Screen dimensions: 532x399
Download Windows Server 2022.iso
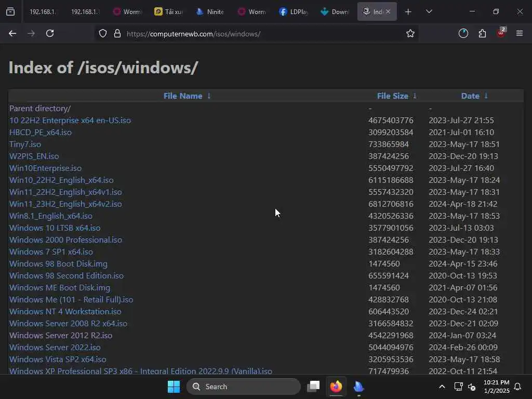pyautogui.click(x=55, y=348)
